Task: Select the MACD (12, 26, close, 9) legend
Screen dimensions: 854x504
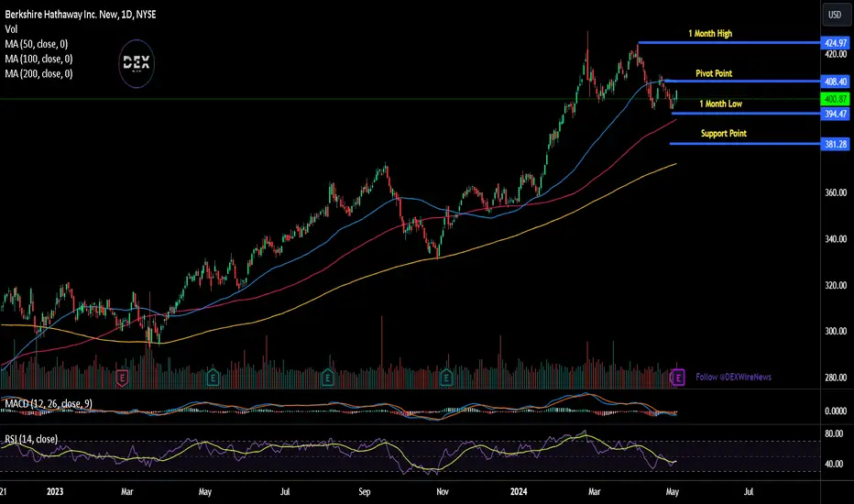Action: [49, 404]
